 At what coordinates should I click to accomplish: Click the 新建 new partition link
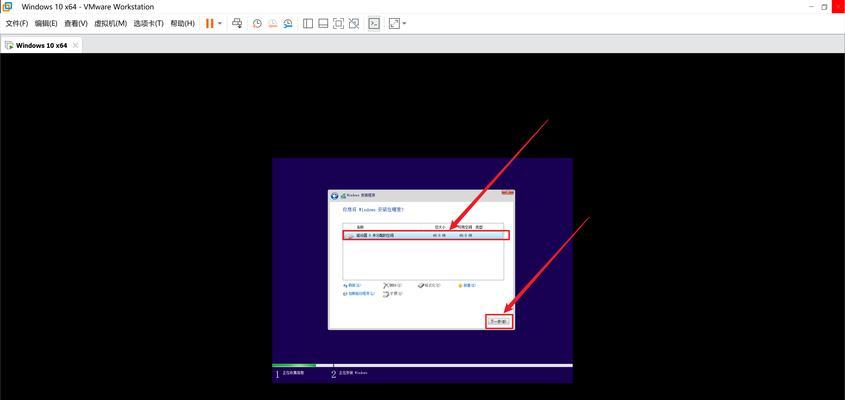(465, 285)
